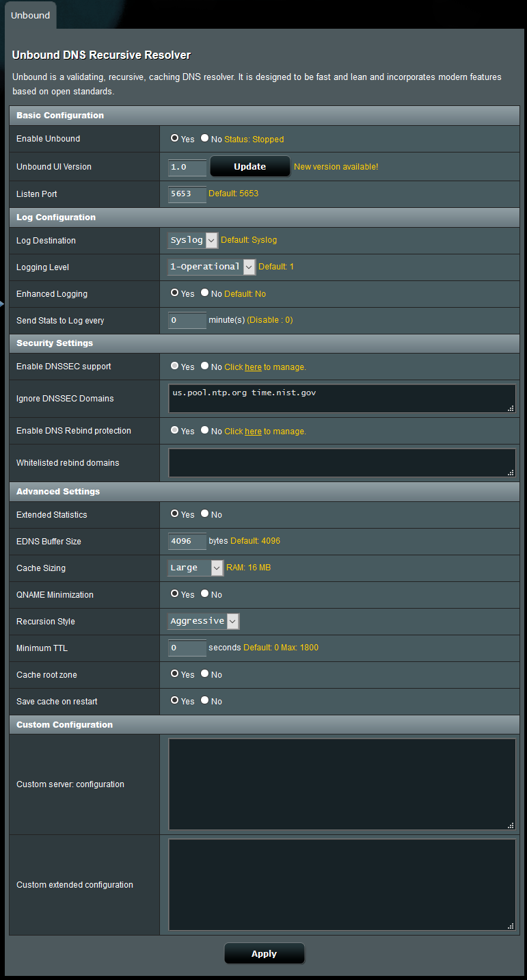Open the 'here' link to manage DNSSEC
This screenshot has width=527, height=980.
coord(253,367)
